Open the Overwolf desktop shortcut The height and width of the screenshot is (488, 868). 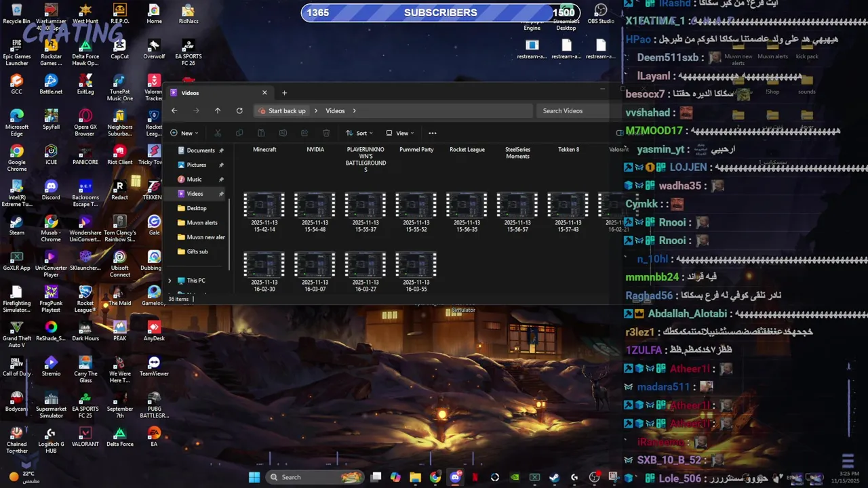tap(154, 49)
